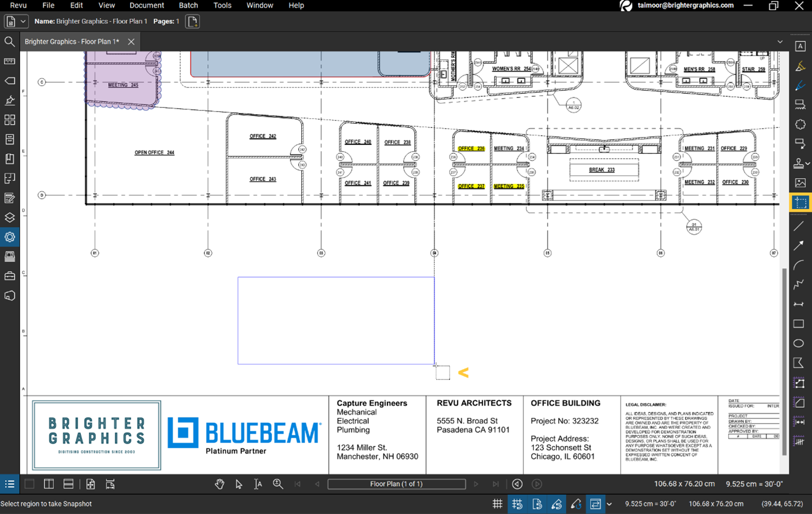Select the Arc tool
812x514 pixels.
click(x=799, y=265)
